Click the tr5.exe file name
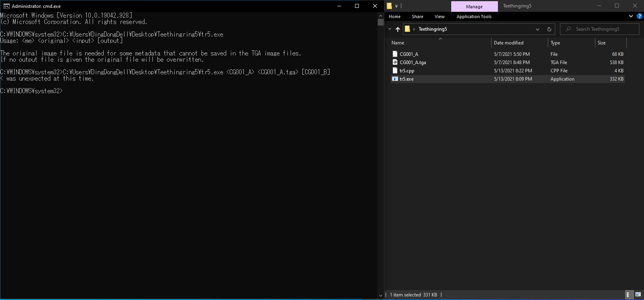 point(406,79)
